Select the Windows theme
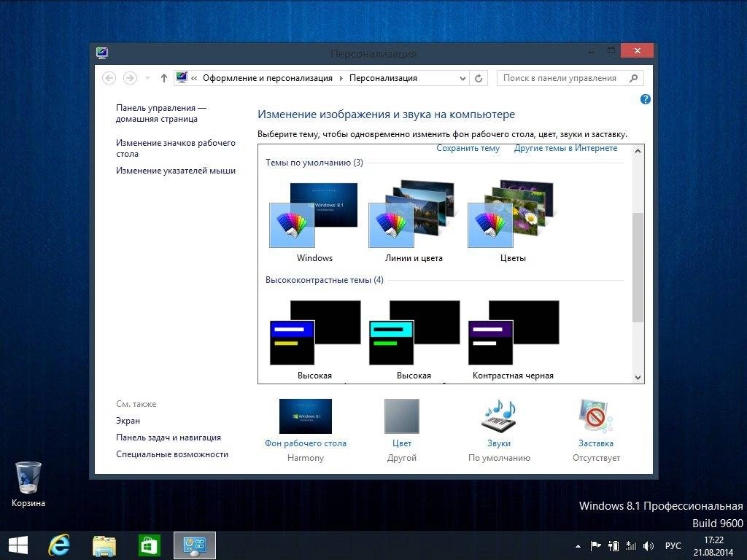 (x=314, y=222)
